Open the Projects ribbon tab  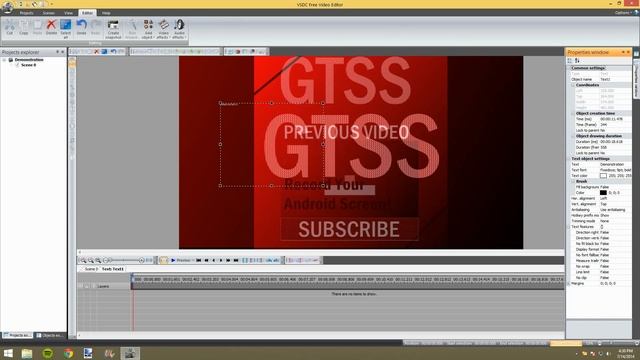coord(27,13)
